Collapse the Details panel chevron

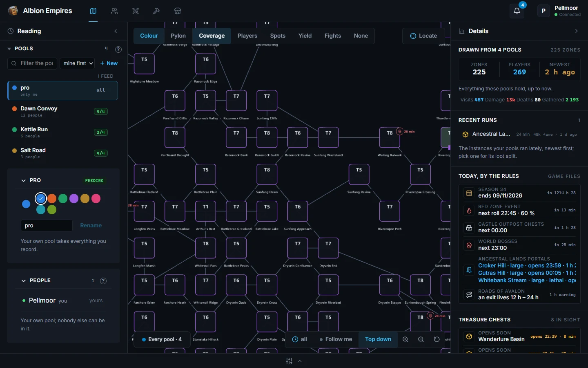click(x=577, y=31)
